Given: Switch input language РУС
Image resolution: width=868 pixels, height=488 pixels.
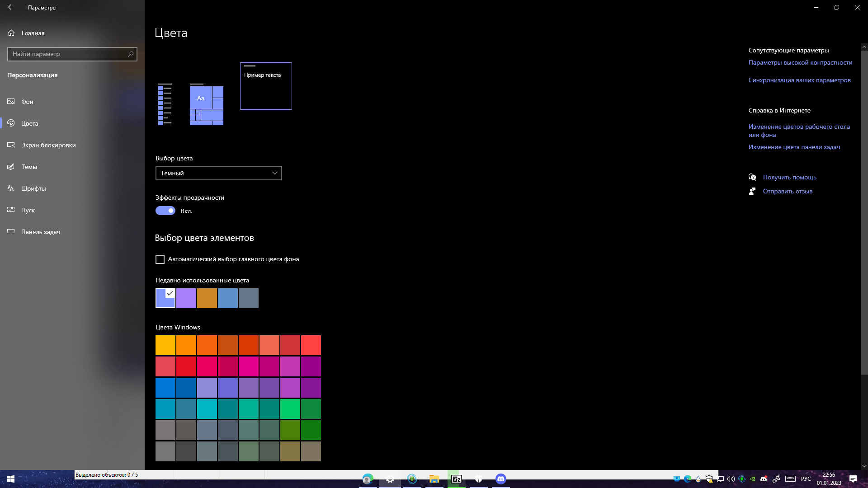Looking at the screenshot, I should tap(806, 479).
